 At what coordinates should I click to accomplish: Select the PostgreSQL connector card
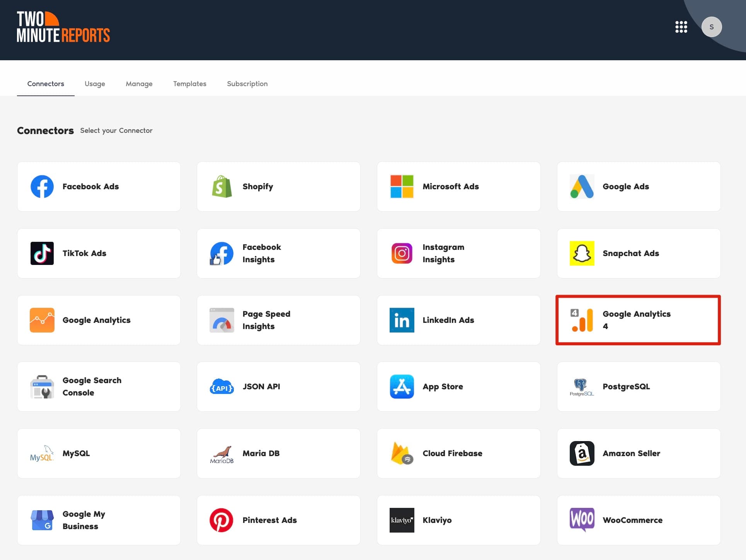click(x=638, y=387)
